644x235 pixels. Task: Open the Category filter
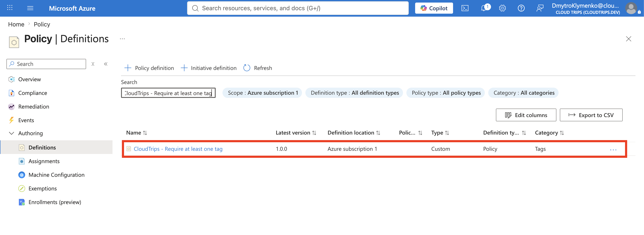pyautogui.click(x=523, y=93)
